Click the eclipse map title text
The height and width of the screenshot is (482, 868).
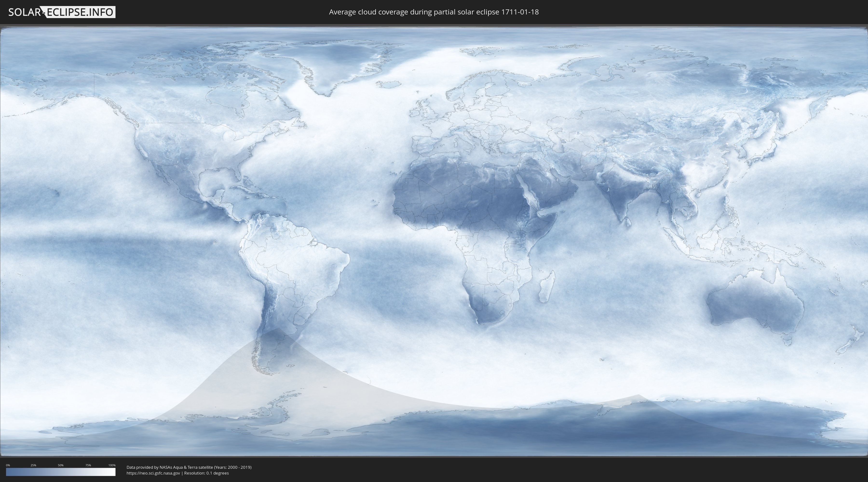434,12
